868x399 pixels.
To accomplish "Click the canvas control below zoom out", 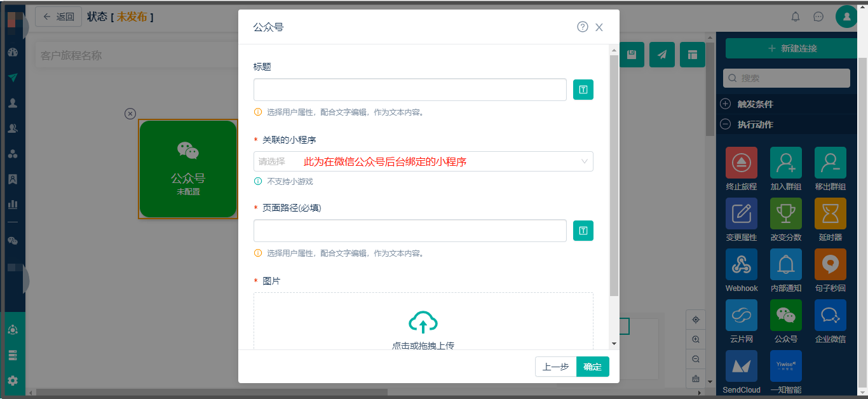I will pos(696,379).
